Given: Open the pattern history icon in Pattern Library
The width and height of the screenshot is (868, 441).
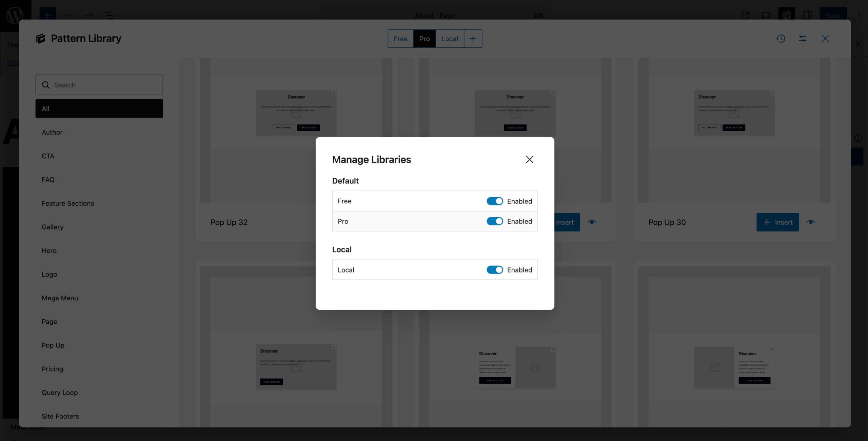Looking at the screenshot, I should coord(781,39).
